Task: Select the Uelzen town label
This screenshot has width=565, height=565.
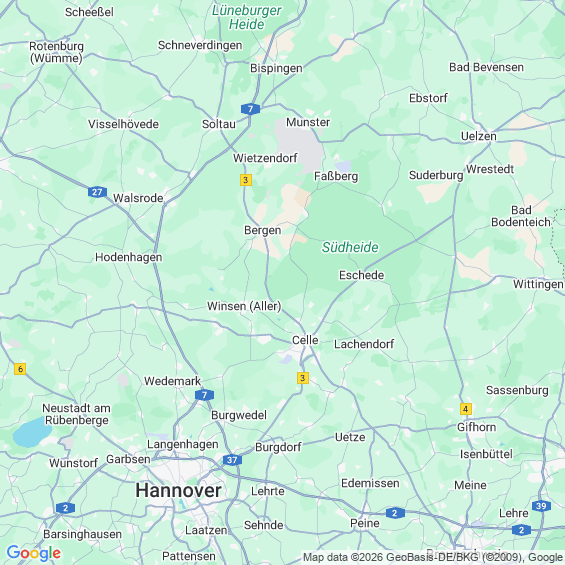Action: [x=479, y=136]
